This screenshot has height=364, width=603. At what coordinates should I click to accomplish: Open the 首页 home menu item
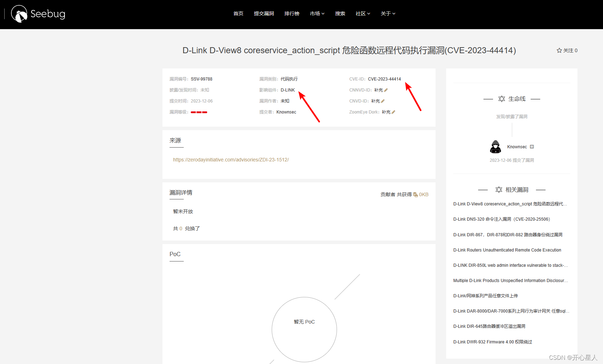tap(238, 13)
